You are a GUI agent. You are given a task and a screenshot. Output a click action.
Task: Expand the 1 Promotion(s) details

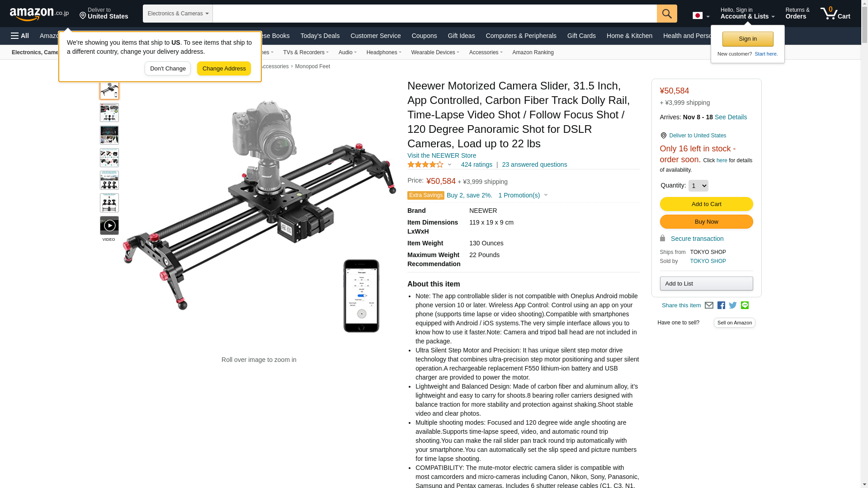tap(523, 195)
